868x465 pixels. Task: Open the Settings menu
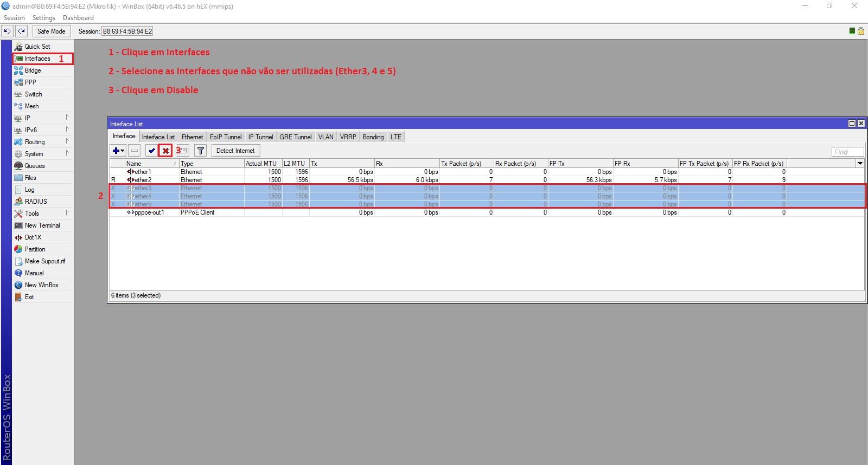pos(44,18)
